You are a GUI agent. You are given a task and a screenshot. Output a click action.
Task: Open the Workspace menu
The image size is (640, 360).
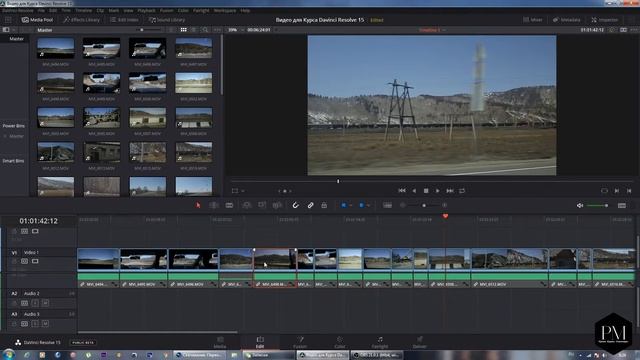click(x=225, y=10)
